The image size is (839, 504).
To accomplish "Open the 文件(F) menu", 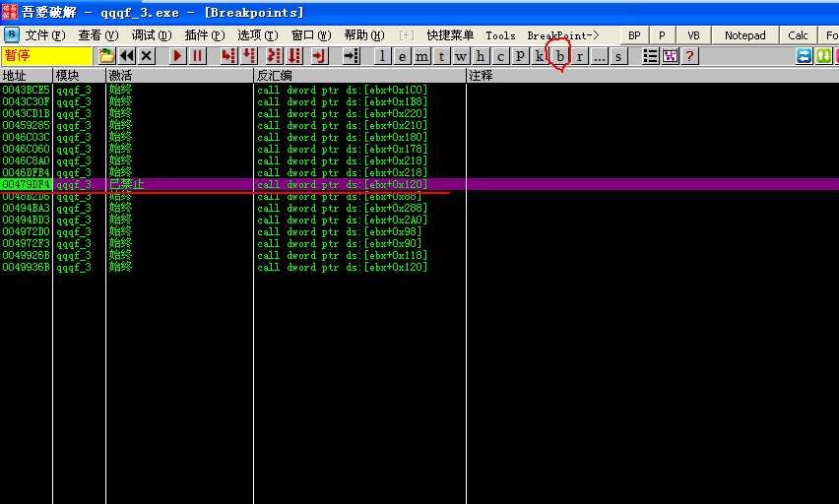I will tap(45, 35).
